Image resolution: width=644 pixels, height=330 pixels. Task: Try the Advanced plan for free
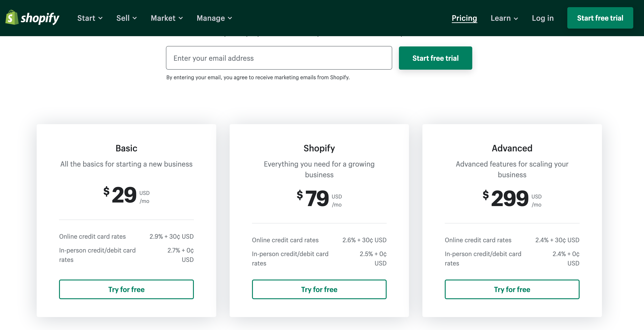512,289
